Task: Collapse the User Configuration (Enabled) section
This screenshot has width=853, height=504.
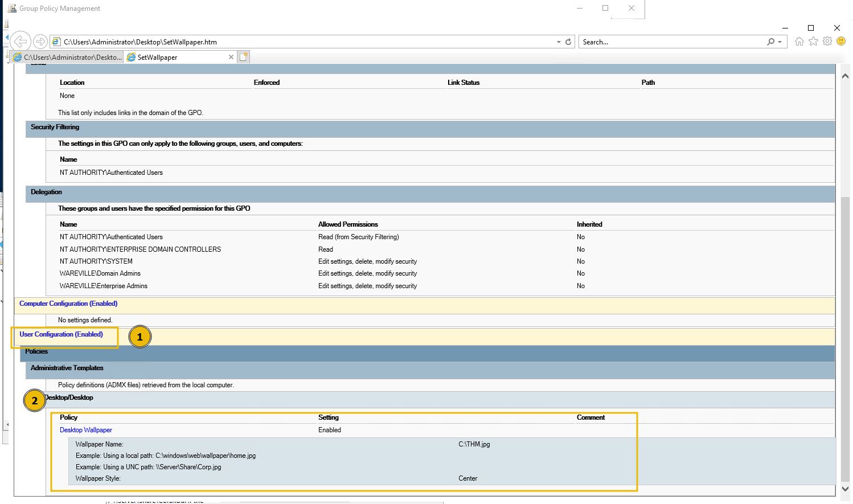Action: (x=60, y=334)
